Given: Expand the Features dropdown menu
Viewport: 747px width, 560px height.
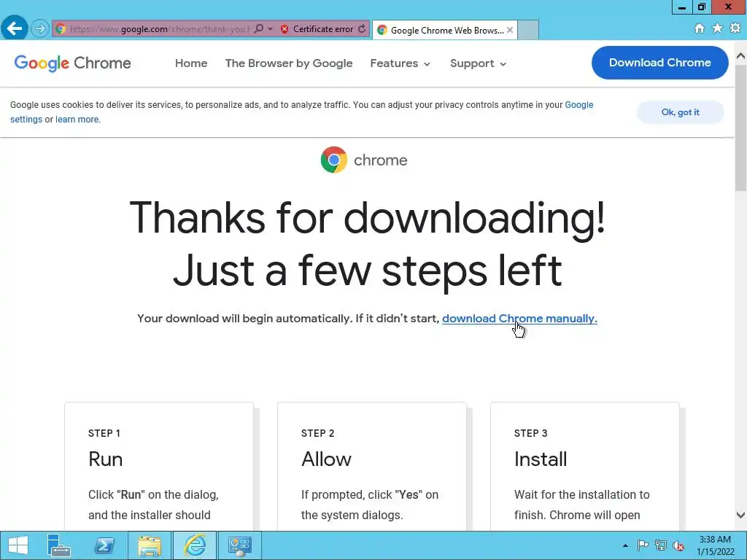Looking at the screenshot, I should (x=400, y=63).
